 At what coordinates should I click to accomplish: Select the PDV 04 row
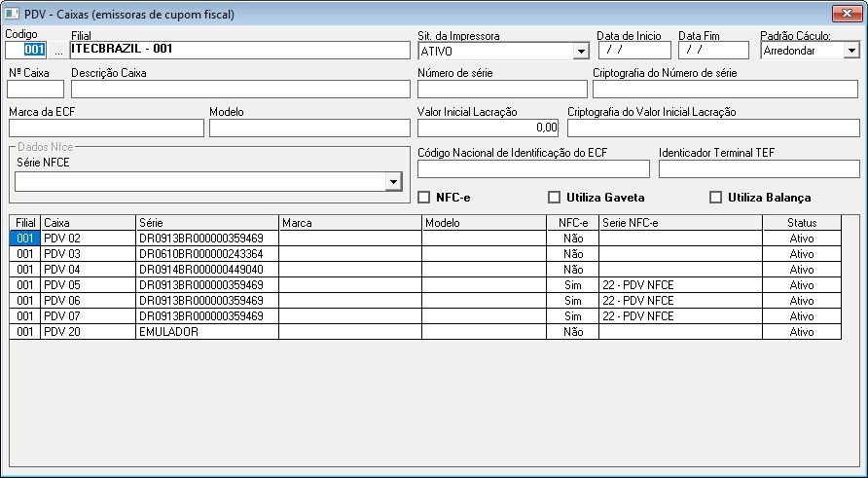click(425, 270)
